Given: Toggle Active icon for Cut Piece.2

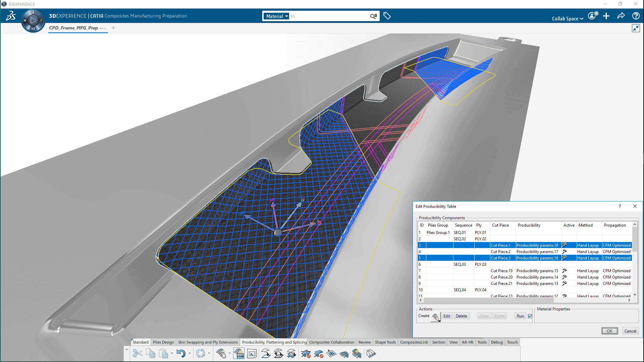Looking at the screenshot, I should pyautogui.click(x=565, y=251).
